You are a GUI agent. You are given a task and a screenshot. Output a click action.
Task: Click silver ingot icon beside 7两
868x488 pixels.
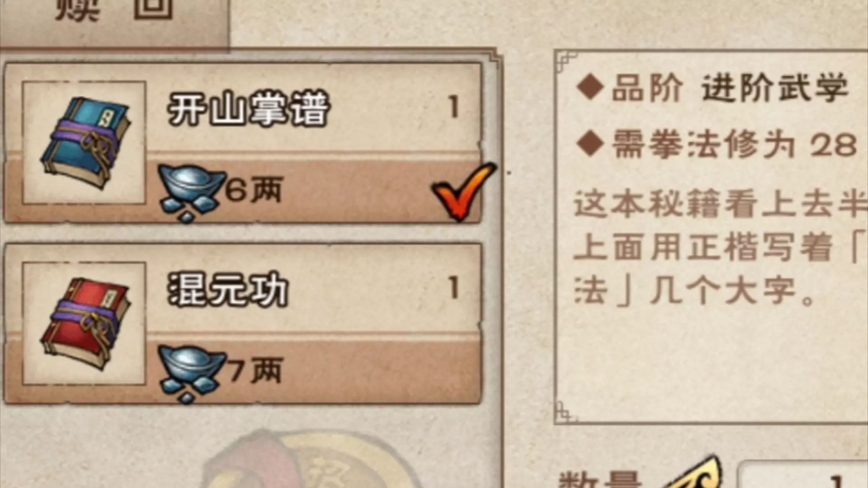pos(191,374)
